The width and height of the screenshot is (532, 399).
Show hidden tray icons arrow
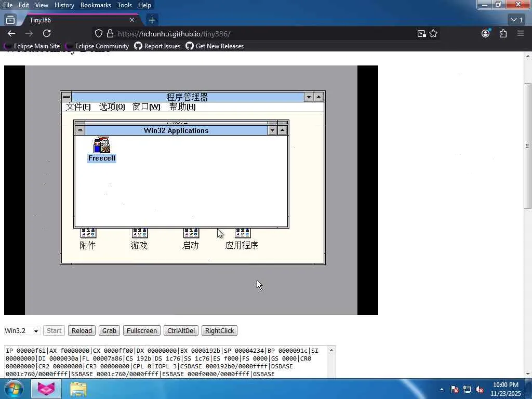pos(442,390)
